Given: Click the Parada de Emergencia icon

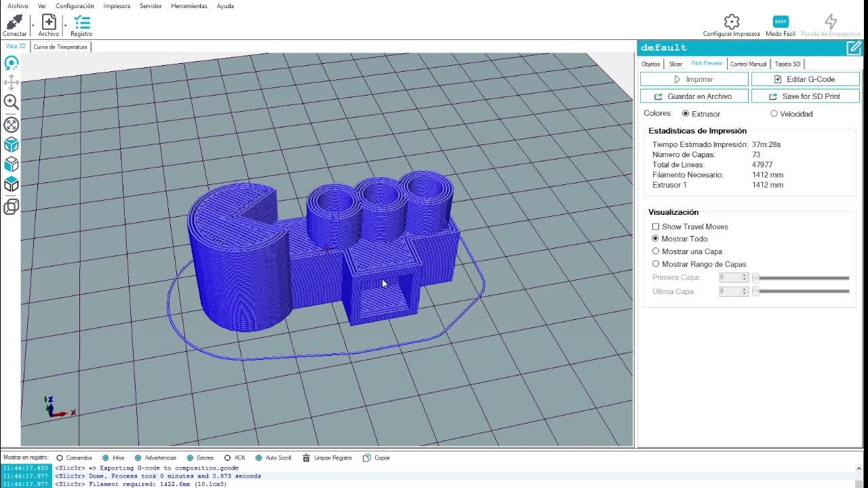Looking at the screenshot, I should tap(831, 22).
